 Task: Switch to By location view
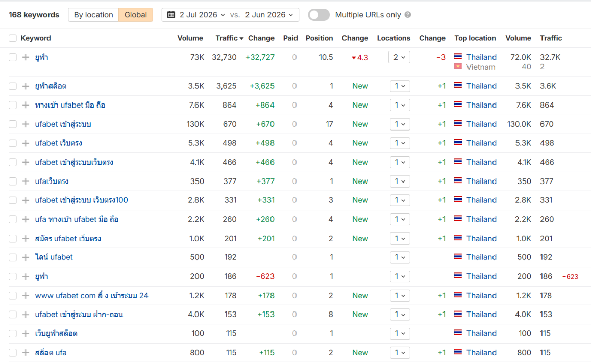[93, 15]
